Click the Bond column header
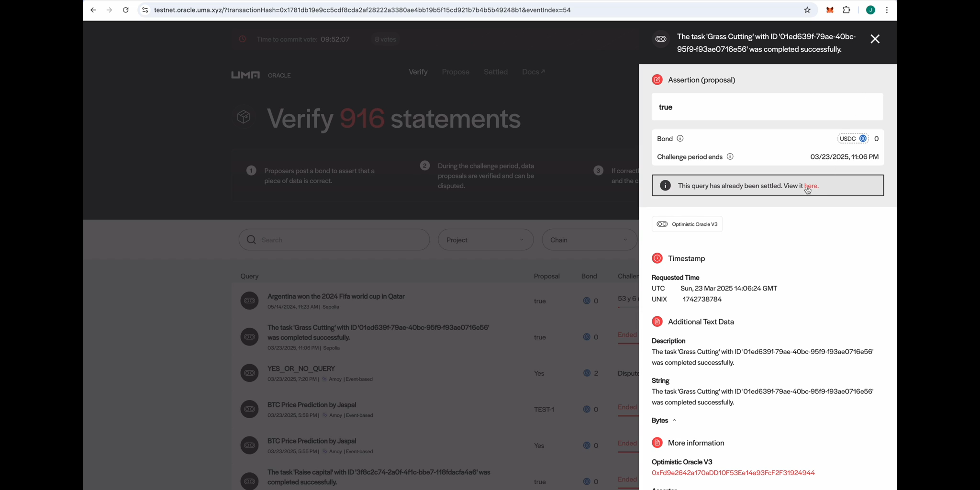 589,276
